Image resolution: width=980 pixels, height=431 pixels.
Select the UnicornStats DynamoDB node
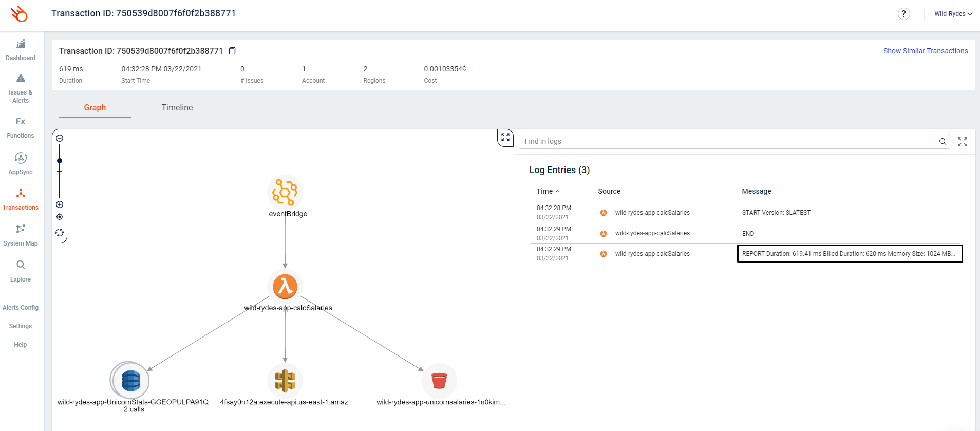pos(130,381)
